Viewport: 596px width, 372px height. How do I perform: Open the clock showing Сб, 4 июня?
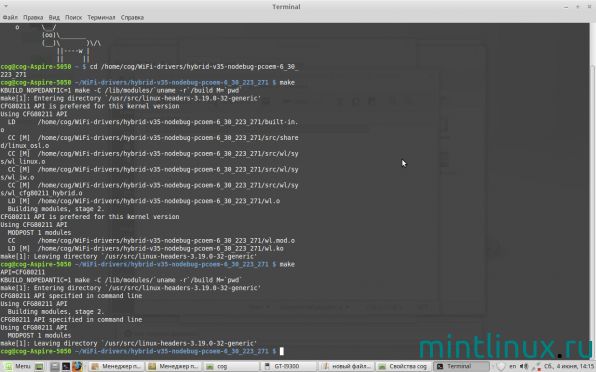coord(569,366)
